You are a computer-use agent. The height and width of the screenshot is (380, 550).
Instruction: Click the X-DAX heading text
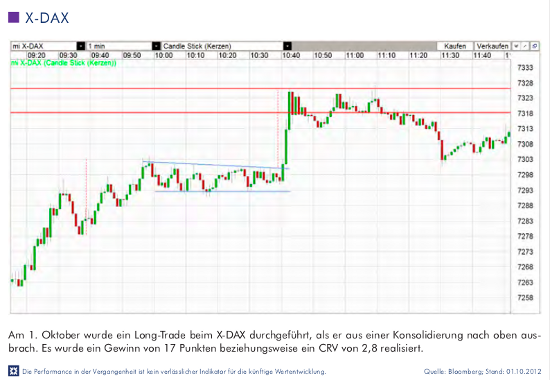tap(47, 18)
